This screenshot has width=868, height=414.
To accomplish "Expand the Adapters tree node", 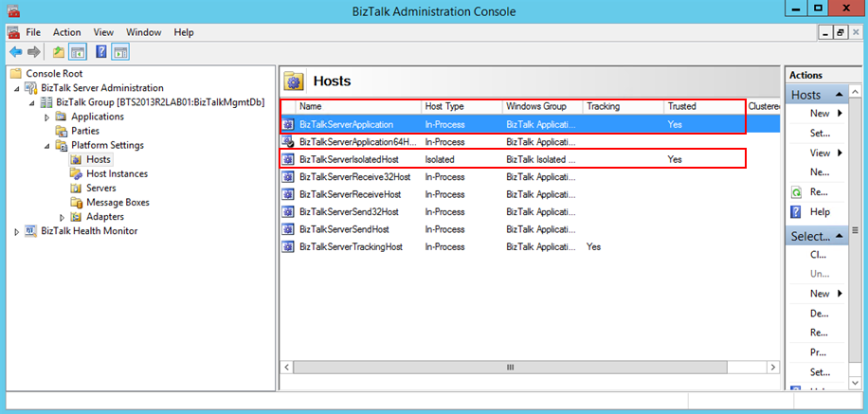I will 63,216.
